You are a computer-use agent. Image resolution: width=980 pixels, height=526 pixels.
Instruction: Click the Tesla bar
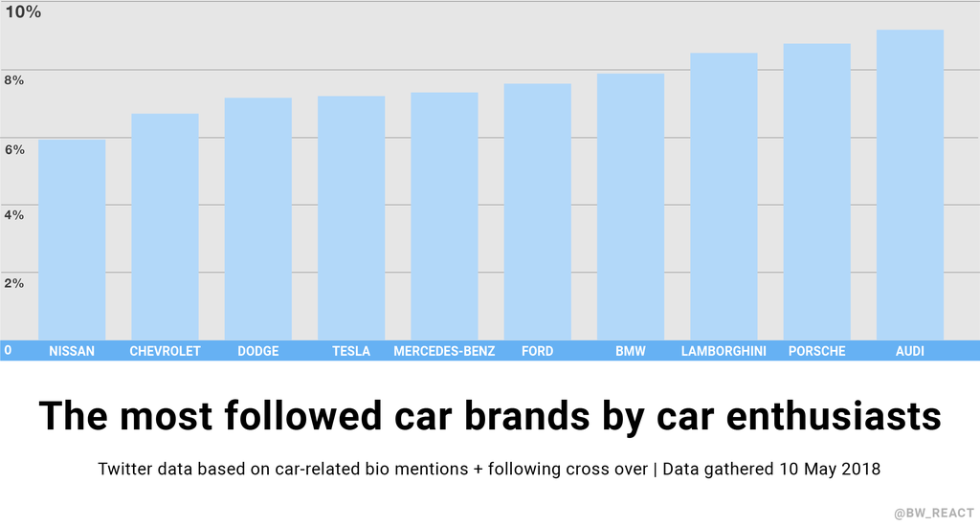(x=351, y=218)
